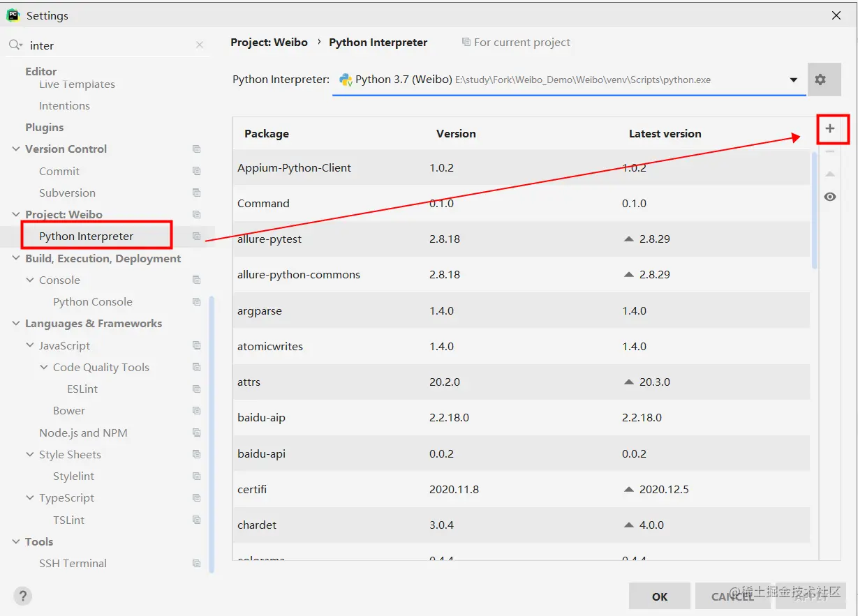858x616 pixels.
Task: Sort by Package column header
Action: [267, 134]
